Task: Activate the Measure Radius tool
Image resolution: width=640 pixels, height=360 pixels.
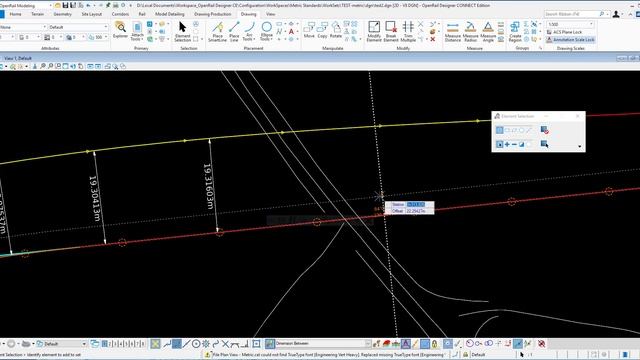Action: [470, 31]
